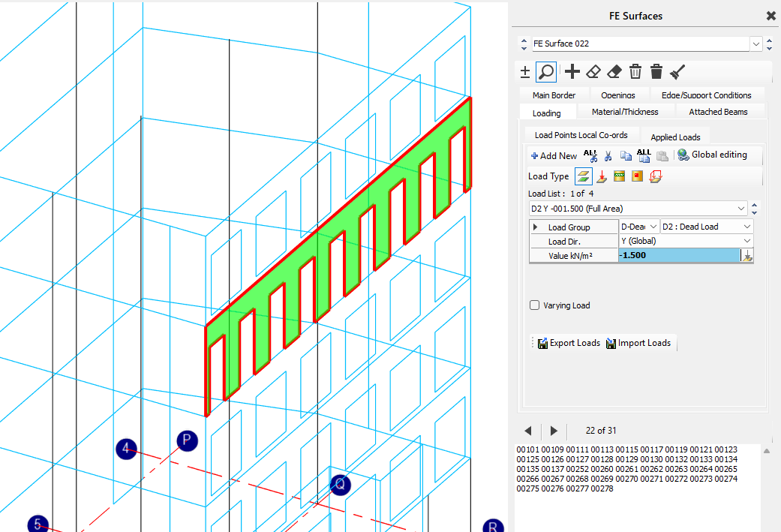This screenshot has width=781, height=532.
Task: Step through the load list spinner
Action: tap(755, 208)
